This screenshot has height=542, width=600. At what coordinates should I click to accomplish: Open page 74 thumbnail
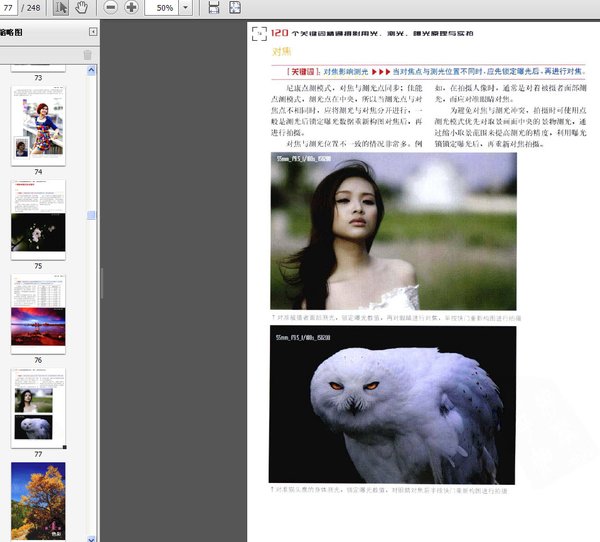(x=38, y=126)
